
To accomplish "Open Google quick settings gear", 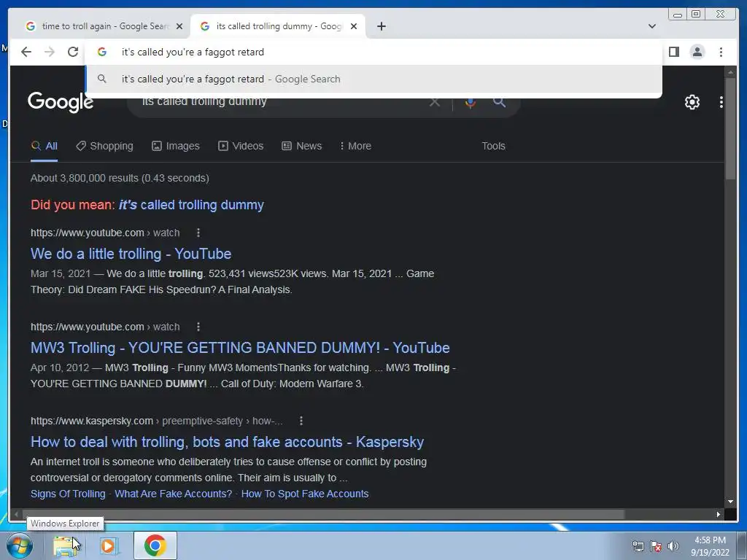I will pyautogui.click(x=692, y=102).
